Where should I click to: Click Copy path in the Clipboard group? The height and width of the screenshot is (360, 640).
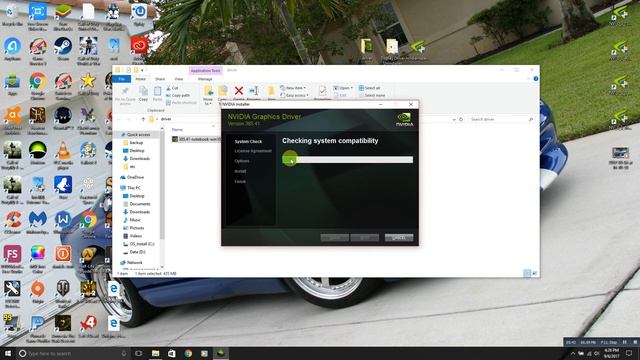click(178, 95)
